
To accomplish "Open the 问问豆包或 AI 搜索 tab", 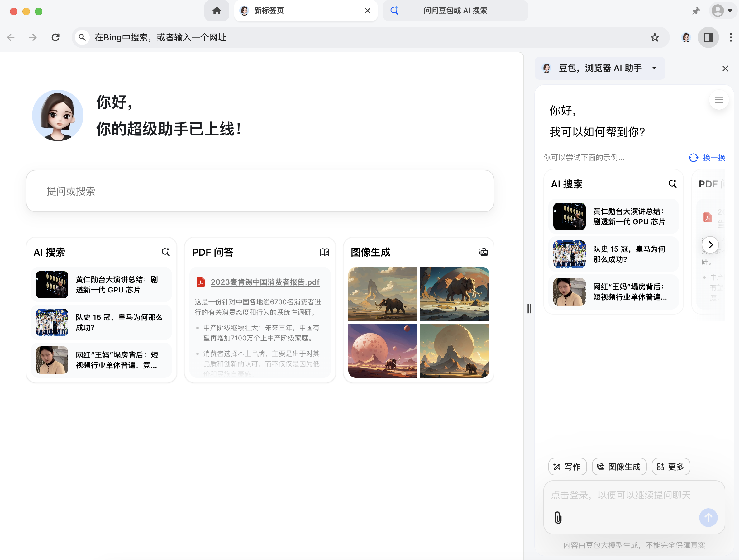I will (455, 11).
